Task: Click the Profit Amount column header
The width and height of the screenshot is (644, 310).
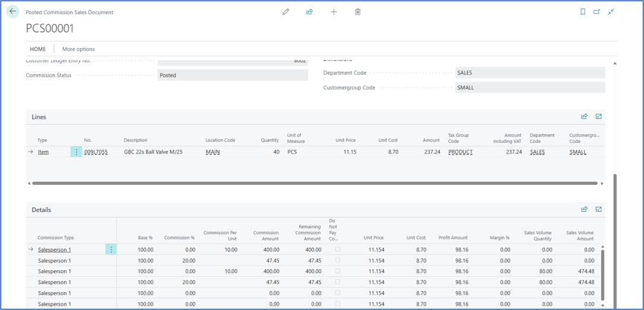Action: tap(453, 238)
